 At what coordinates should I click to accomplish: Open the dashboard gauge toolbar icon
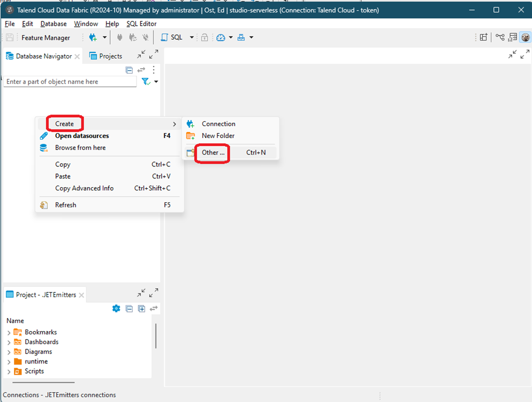(221, 37)
